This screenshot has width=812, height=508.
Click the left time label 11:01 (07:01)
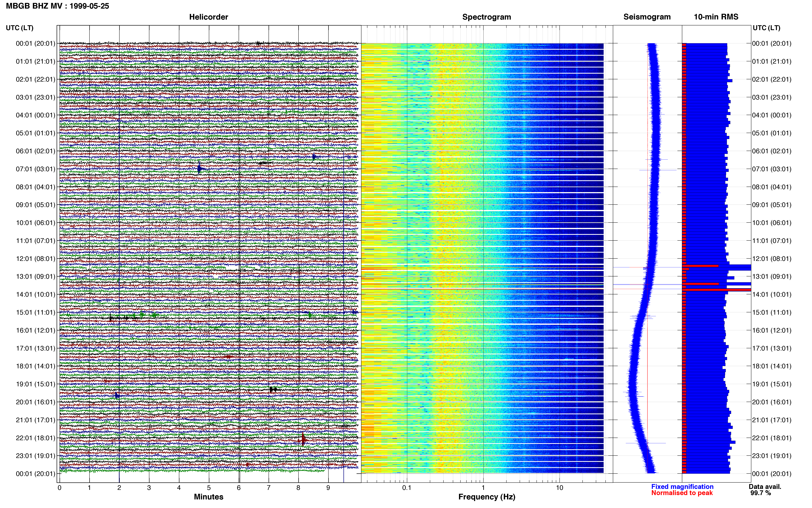tap(35, 240)
